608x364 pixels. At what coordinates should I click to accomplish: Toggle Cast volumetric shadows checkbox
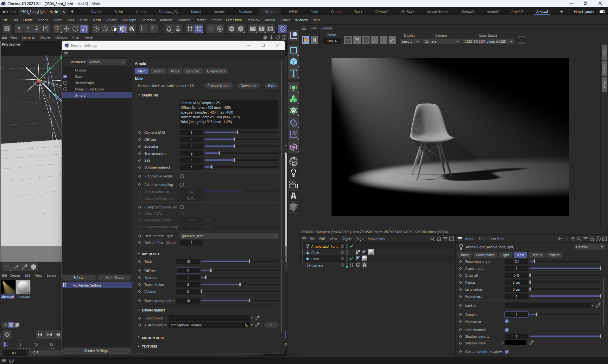(507, 352)
